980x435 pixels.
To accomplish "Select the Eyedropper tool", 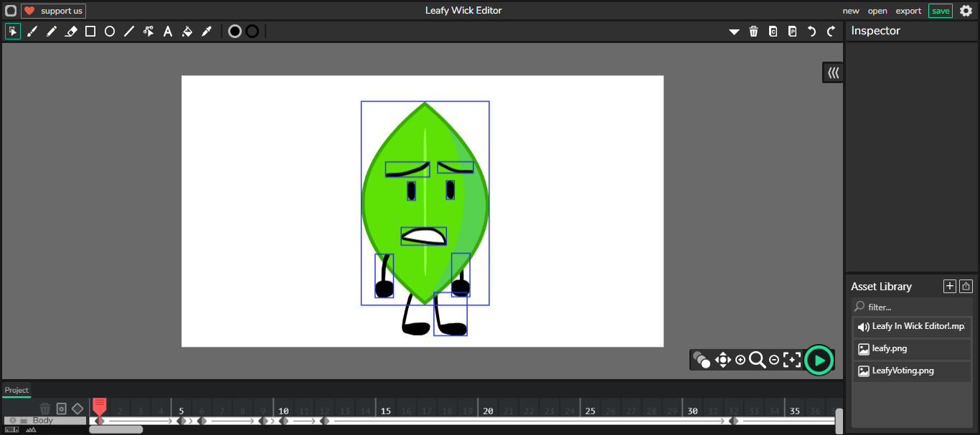I will 207,32.
